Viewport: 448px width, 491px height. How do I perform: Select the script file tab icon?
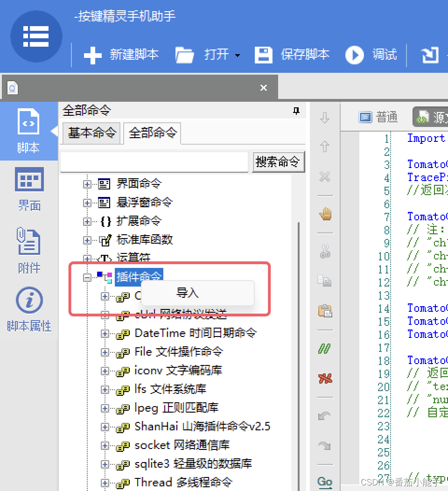[x=13, y=88]
